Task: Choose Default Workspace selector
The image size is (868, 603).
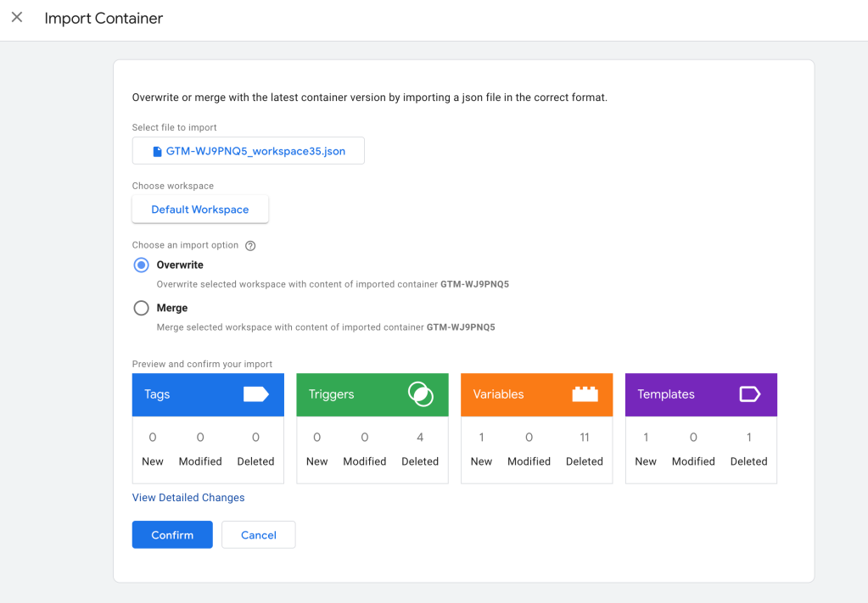Action: coord(200,209)
